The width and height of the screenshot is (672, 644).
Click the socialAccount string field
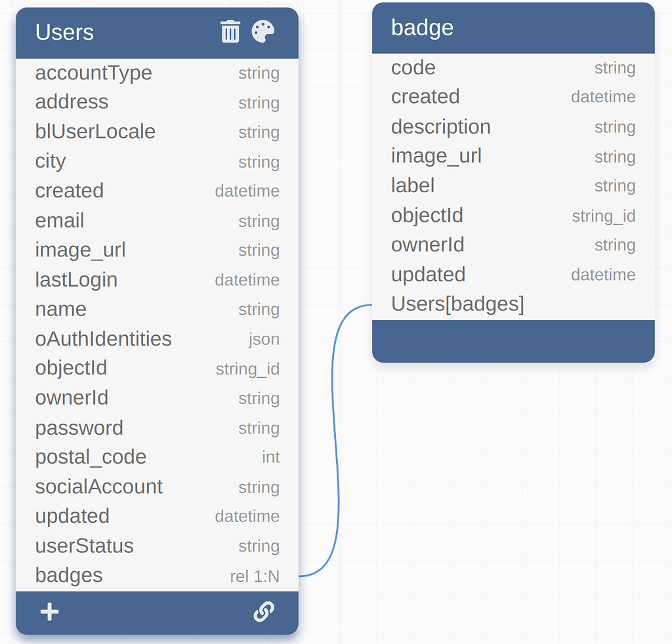tap(157, 487)
